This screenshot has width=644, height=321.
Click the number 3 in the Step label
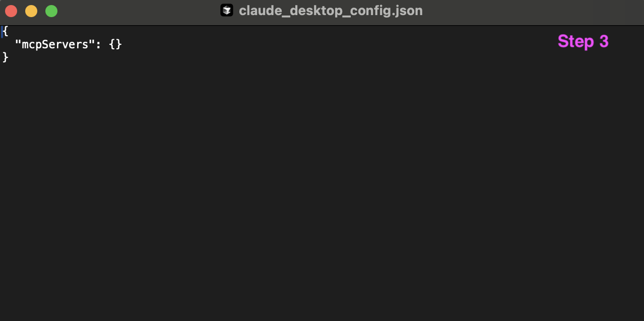604,41
